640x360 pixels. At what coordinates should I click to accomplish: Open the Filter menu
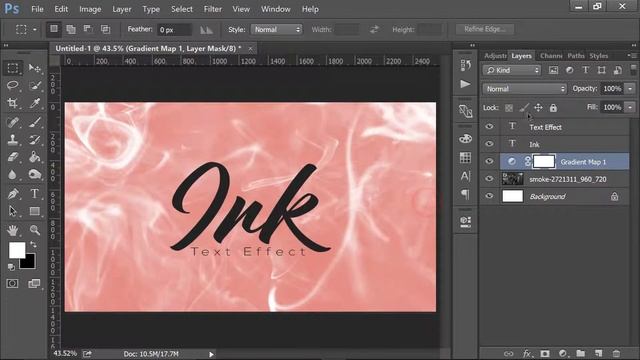pyautogui.click(x=213, y=9)
